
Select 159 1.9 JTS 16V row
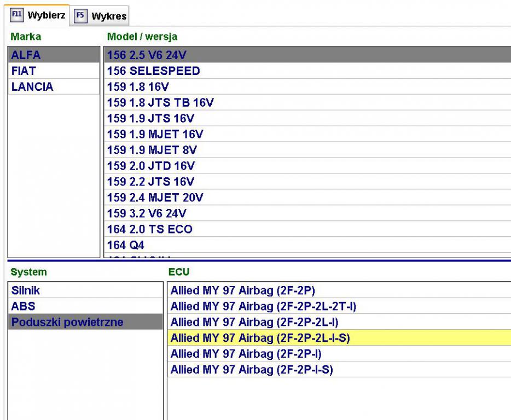307,118
